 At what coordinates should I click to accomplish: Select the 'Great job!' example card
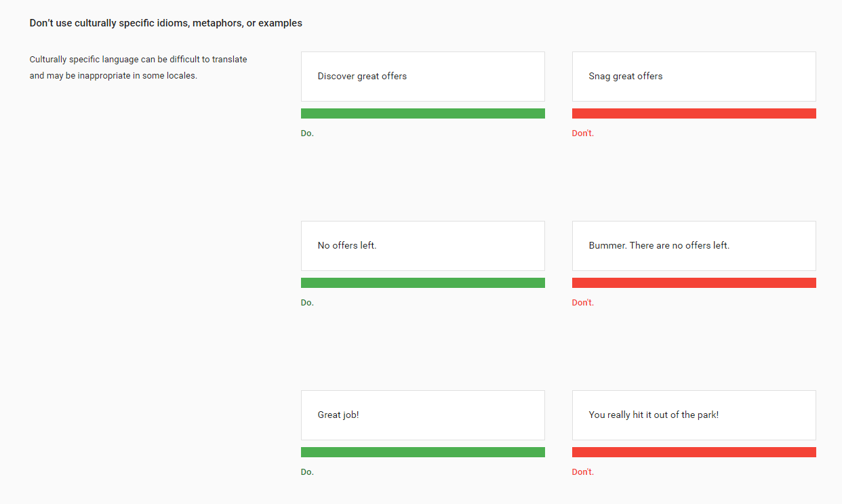[422, 415]
